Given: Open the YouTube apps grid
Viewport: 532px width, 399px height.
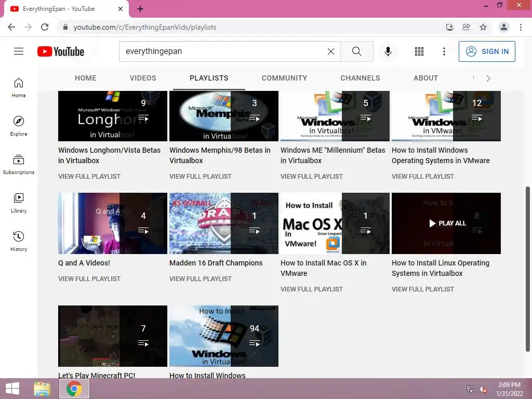Looking at the screenshot, I should coord(419,51).
